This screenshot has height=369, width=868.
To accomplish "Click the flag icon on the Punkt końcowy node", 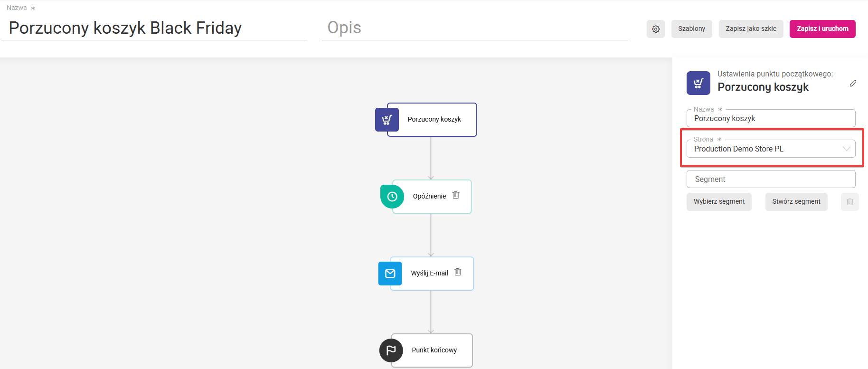I will coord(391,350).
